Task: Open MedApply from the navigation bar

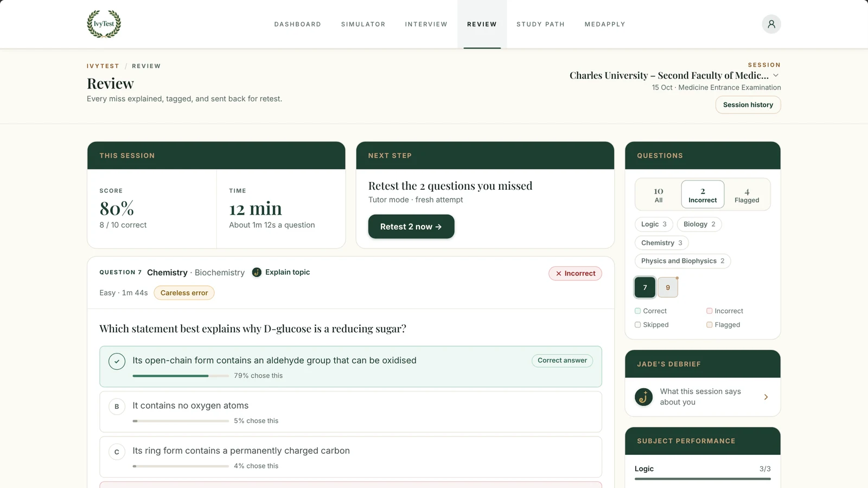Action: click(x=605, y=24)
